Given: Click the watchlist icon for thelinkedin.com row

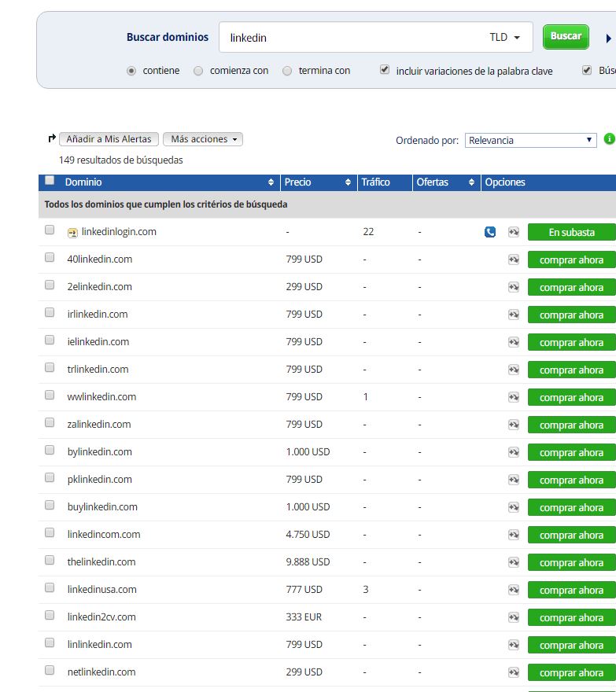Looking at the screenshot, I should [x=514, y=562].
